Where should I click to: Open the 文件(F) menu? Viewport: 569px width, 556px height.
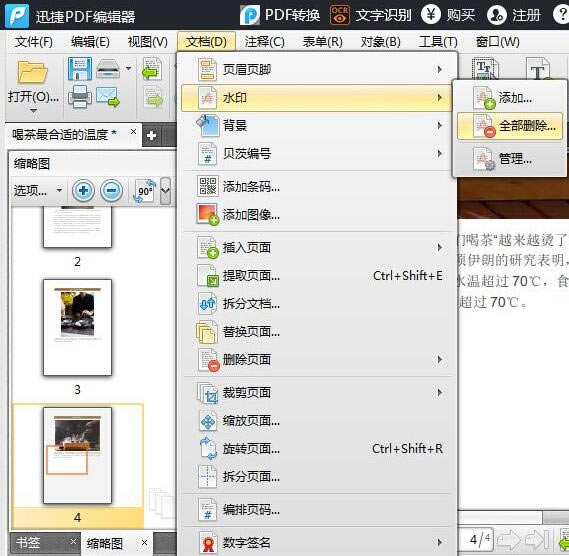[x=34, y=42]
